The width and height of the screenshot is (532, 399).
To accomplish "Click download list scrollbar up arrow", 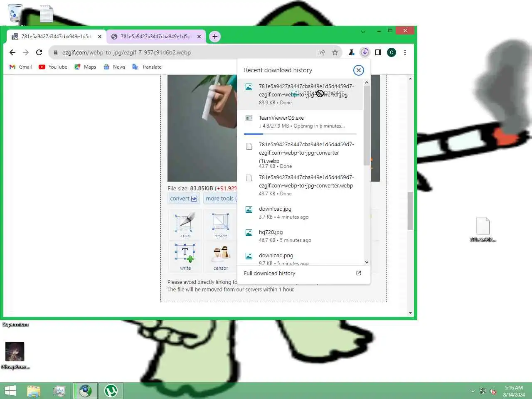I will point(367,82).
